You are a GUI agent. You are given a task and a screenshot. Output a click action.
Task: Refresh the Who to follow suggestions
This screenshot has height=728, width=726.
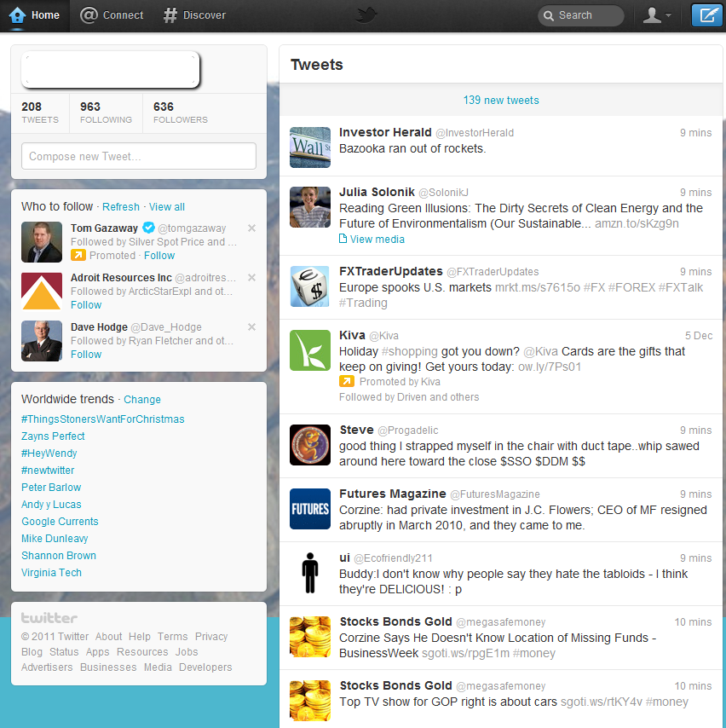click(121, 206)
